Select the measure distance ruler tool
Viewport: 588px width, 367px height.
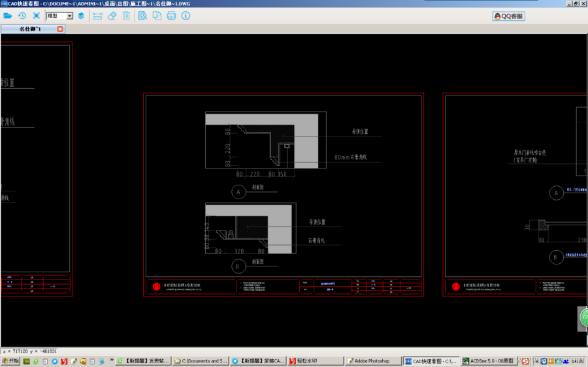(x=97, y=16)
